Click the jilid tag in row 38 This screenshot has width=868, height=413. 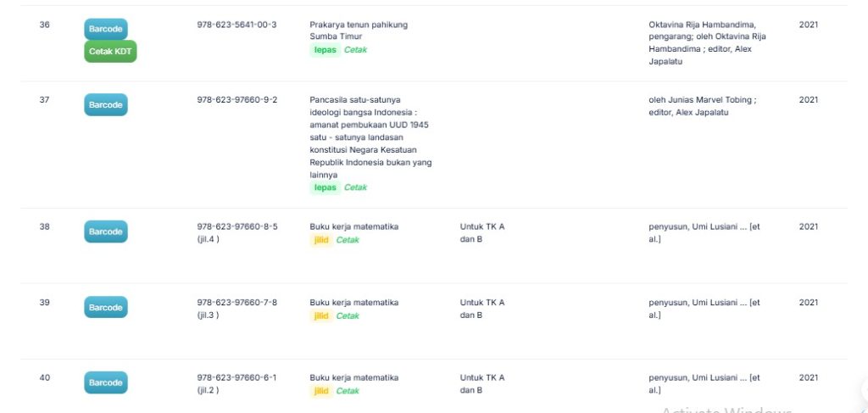click(321, 240)
